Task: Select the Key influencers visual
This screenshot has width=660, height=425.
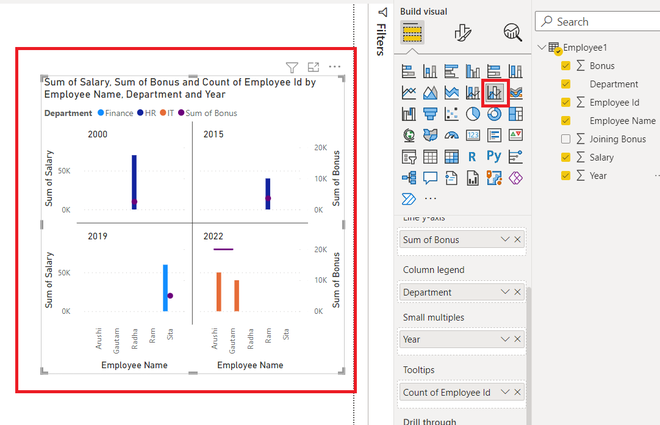Action: click(516, 157)
